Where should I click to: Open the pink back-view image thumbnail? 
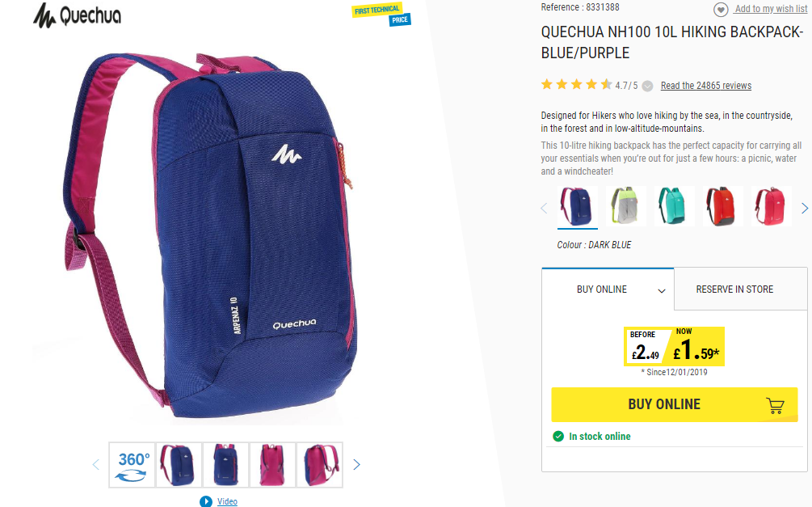click(272, 465)
